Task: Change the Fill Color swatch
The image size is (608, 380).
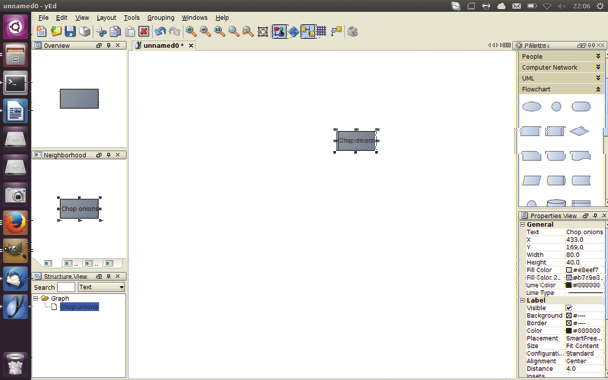Action: click(x=569, y=270)
